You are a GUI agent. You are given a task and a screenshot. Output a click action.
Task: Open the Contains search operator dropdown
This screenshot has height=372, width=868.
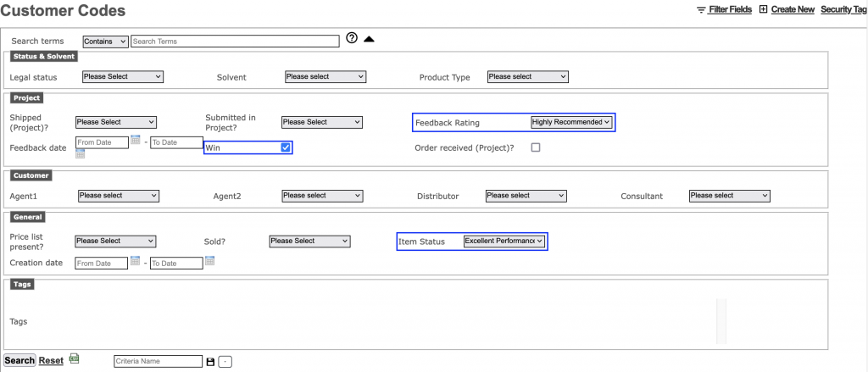click(105, 41)
